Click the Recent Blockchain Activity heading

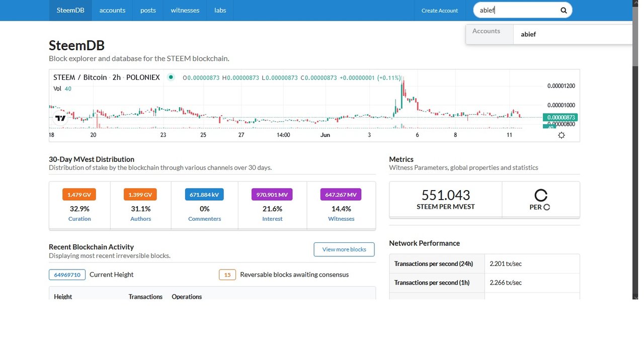tap(91, 247)
